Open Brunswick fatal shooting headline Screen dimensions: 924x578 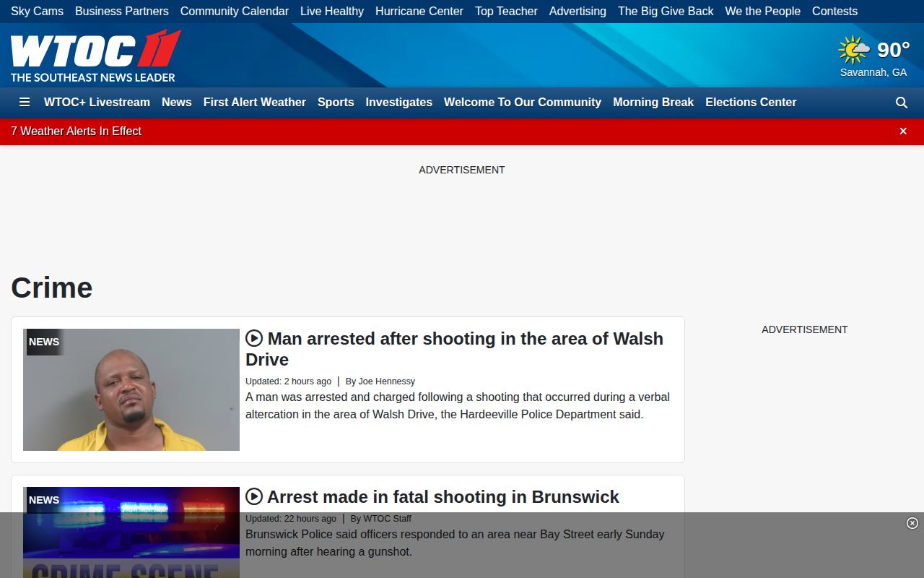pyautogui.click(x=443, y=496)
